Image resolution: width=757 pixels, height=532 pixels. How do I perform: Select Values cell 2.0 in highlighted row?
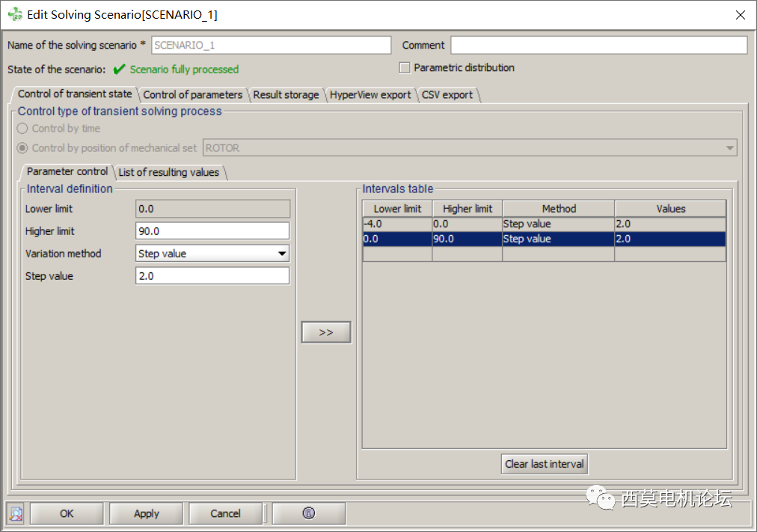[670, 239]
